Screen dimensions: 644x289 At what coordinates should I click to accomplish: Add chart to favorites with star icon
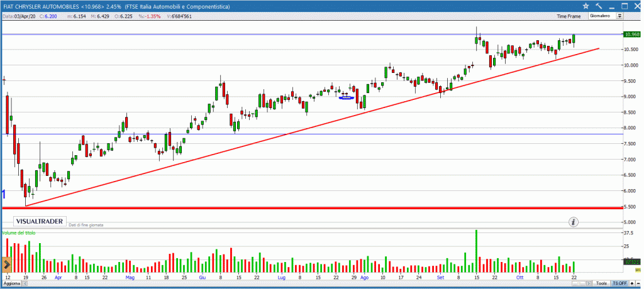(586, 6)
